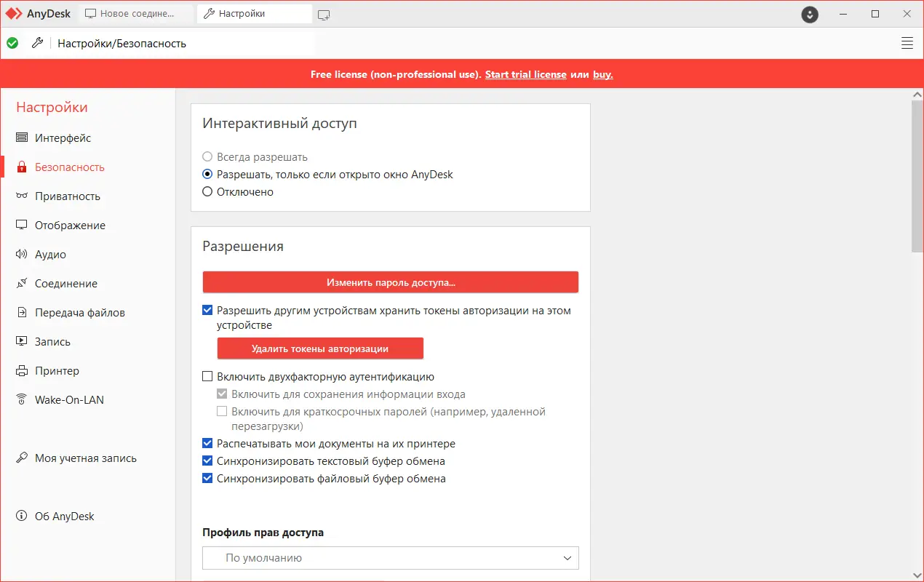Click 'Изменить пароль доступа...' button
Viewport: 924px width, 582px height.
(x=391, y=282)
